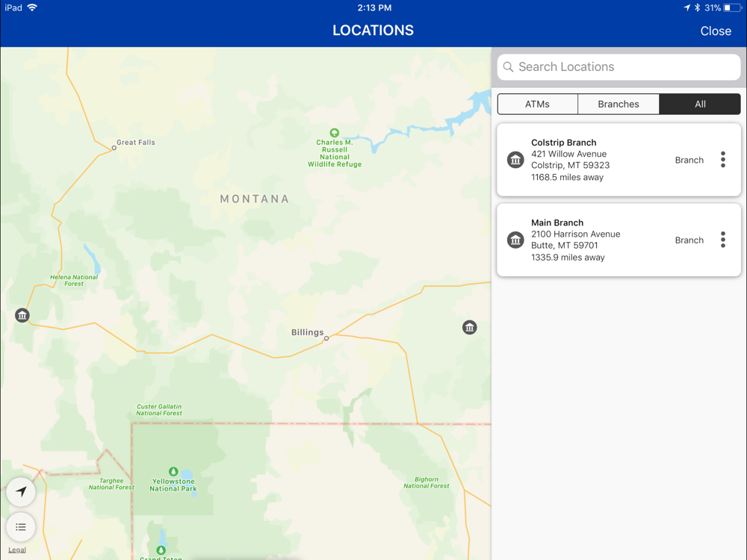
Task: Center map on current location arrow button
Action: coord(20,491)
